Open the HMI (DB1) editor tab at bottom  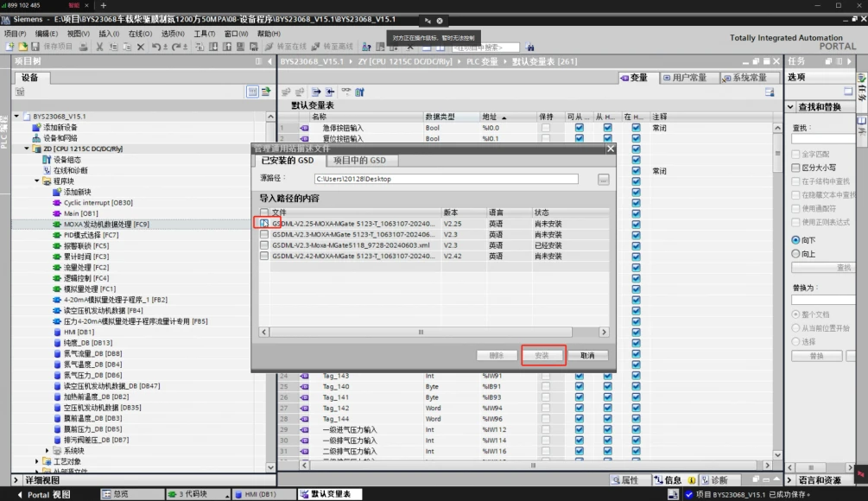point(263,494)
